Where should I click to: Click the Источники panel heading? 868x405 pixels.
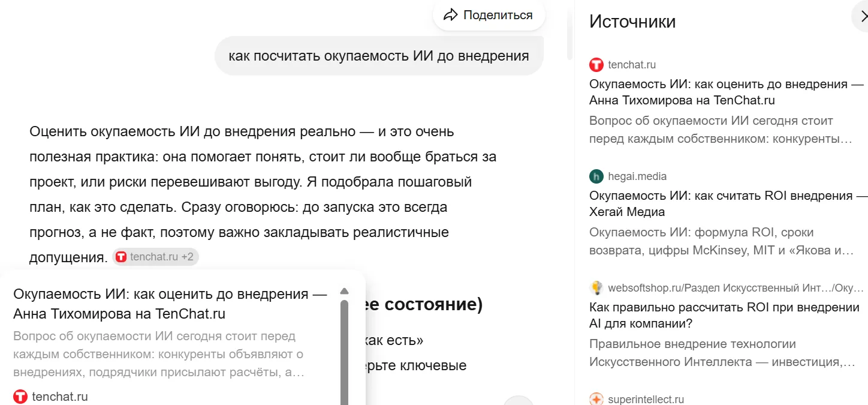click(x=632, y=22)
